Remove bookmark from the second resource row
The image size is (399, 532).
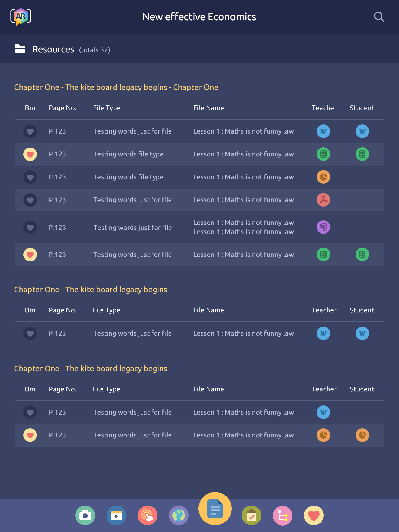click(x=30, y=154)
